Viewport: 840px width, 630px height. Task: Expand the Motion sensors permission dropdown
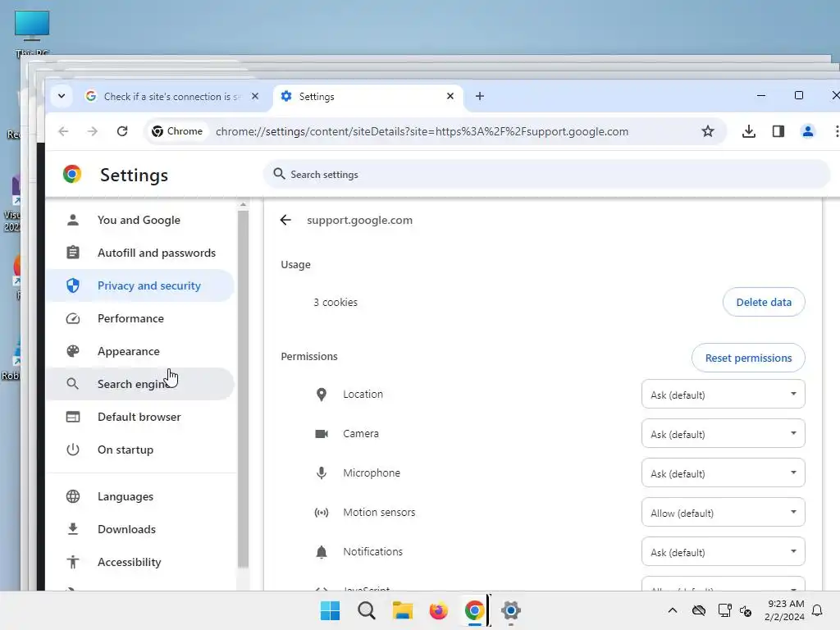[x=723, y=512]
